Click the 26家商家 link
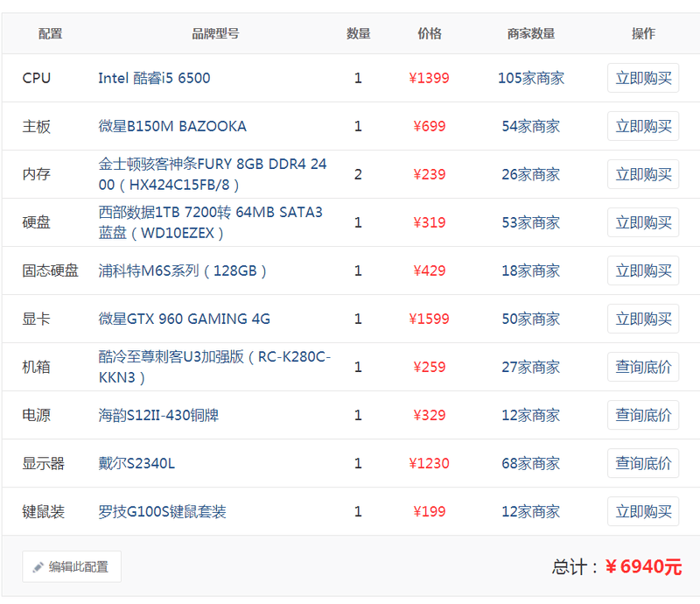700x604 pixels. pyautogui.click(x=531, y=175)
